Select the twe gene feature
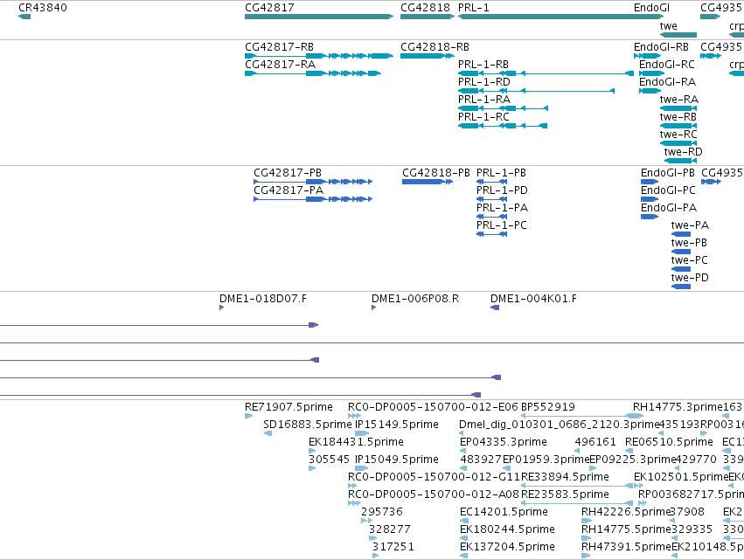 tap(678, 35)
